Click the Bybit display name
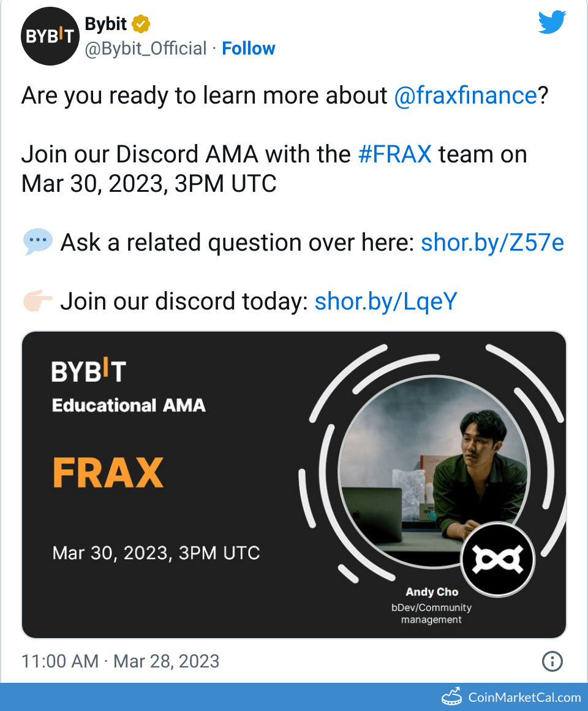 coord(105,25)
